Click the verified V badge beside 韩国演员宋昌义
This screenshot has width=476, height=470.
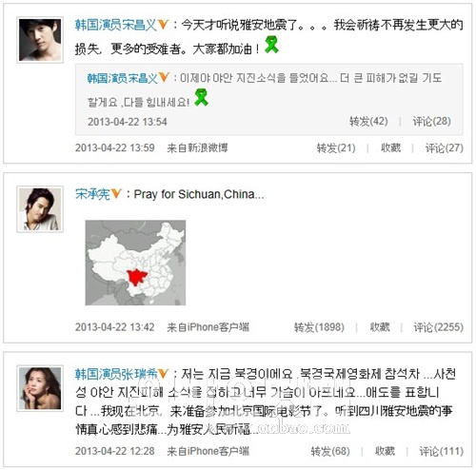tap(163, 24)
